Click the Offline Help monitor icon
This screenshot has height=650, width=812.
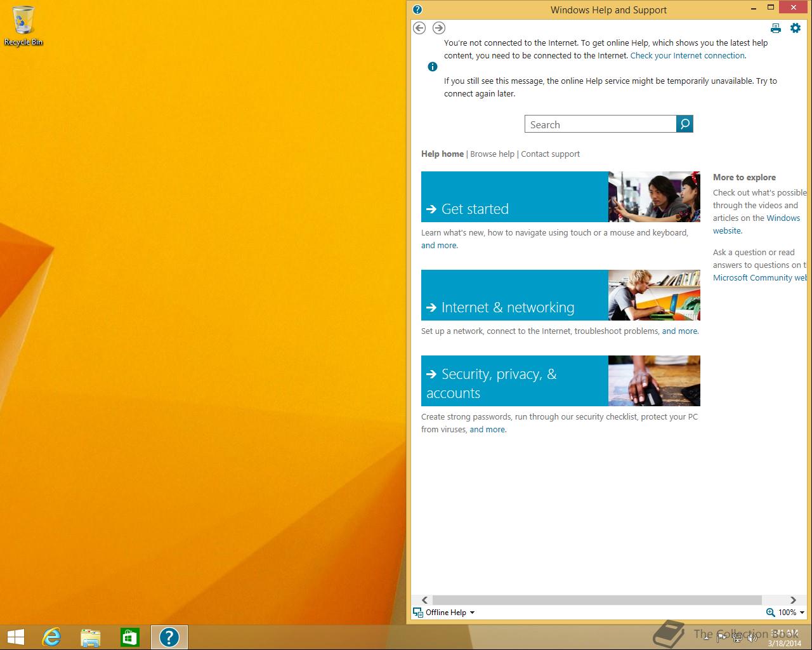coord(418,613)
